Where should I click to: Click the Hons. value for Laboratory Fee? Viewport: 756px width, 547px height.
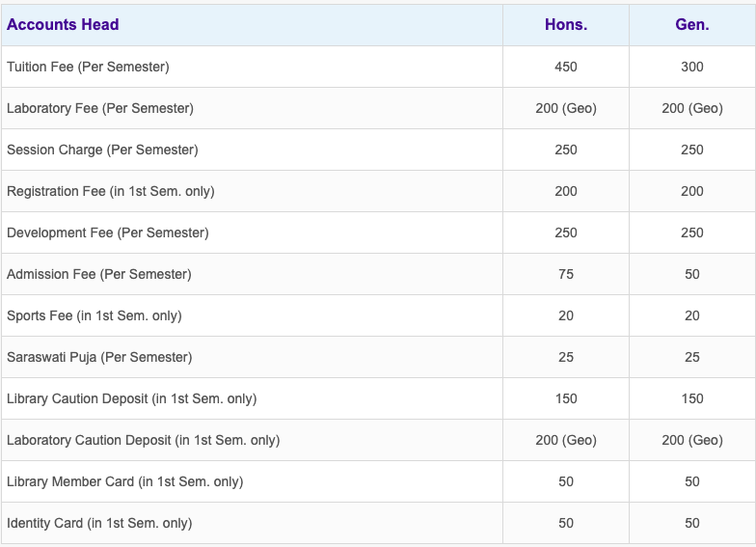pos(566,108)
